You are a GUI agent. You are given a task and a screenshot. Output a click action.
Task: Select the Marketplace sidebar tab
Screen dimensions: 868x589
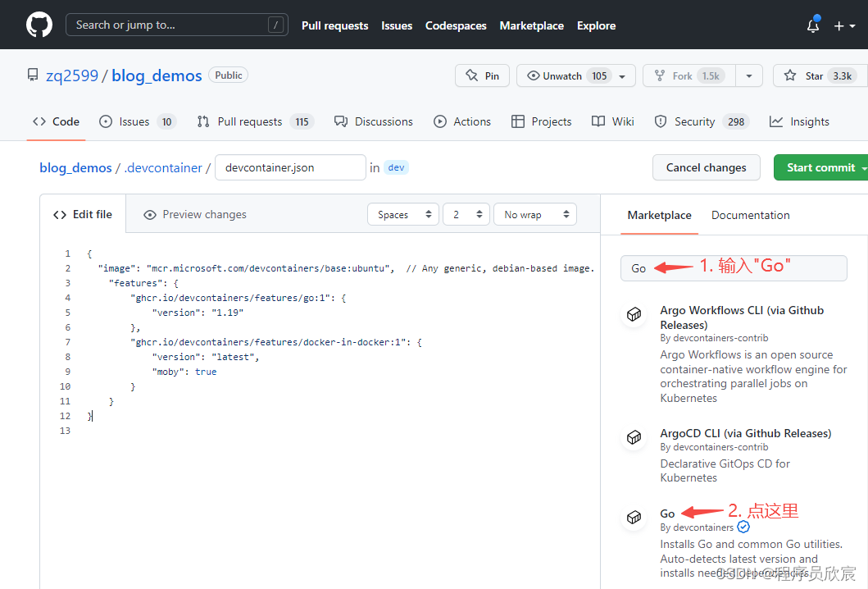tap(659, 215)
